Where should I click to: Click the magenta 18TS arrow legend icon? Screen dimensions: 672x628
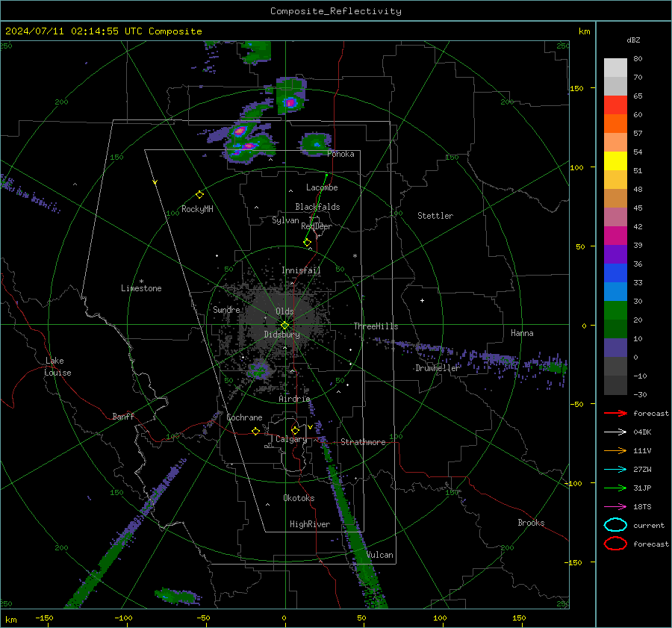(615, 507)
